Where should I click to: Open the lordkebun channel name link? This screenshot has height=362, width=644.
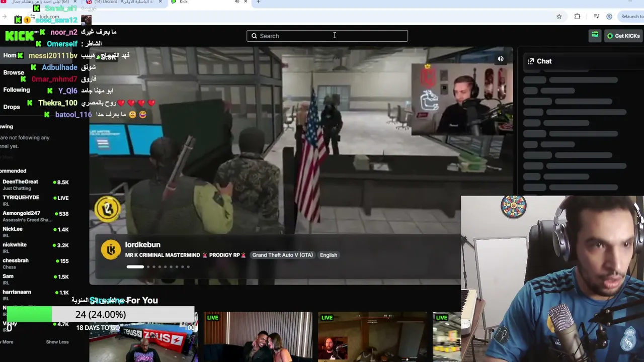pos(143,245)
